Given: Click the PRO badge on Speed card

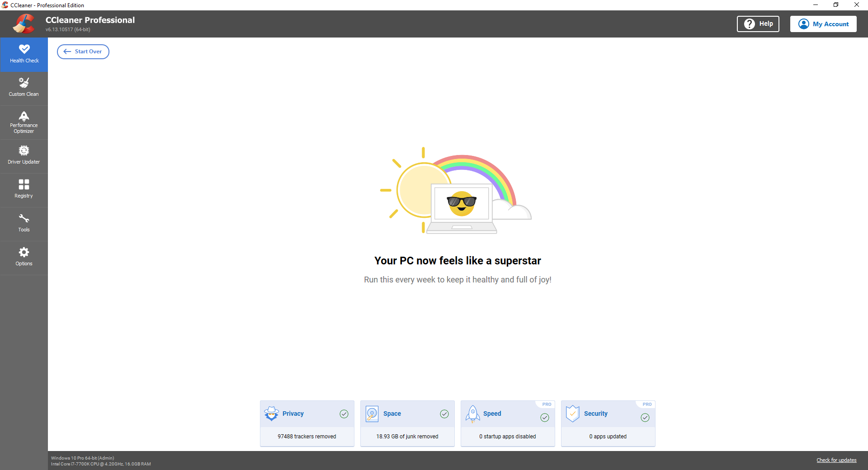Looking at the screenshot, I should click(x=547, y=404).
